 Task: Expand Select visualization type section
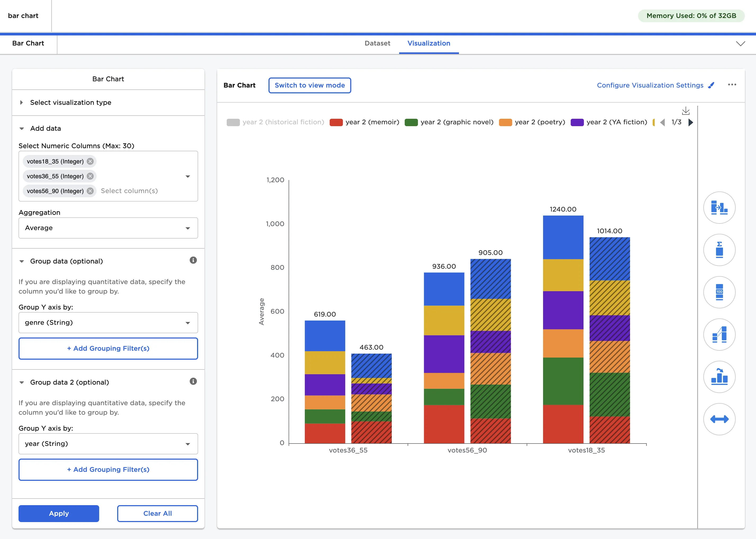coord(71,103)
